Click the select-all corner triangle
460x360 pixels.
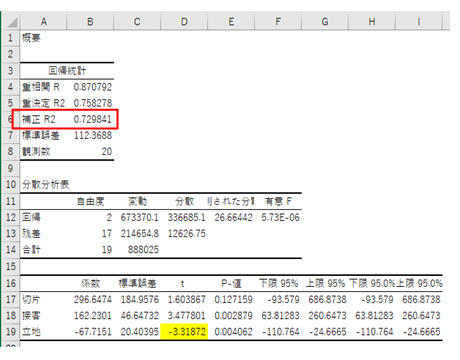[x=12, y=22]
